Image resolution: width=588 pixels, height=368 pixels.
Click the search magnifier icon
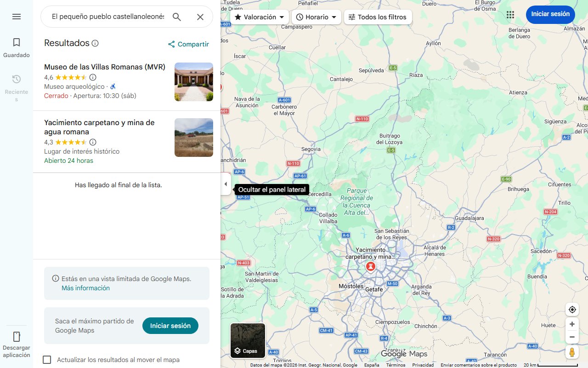click(177, 17)
